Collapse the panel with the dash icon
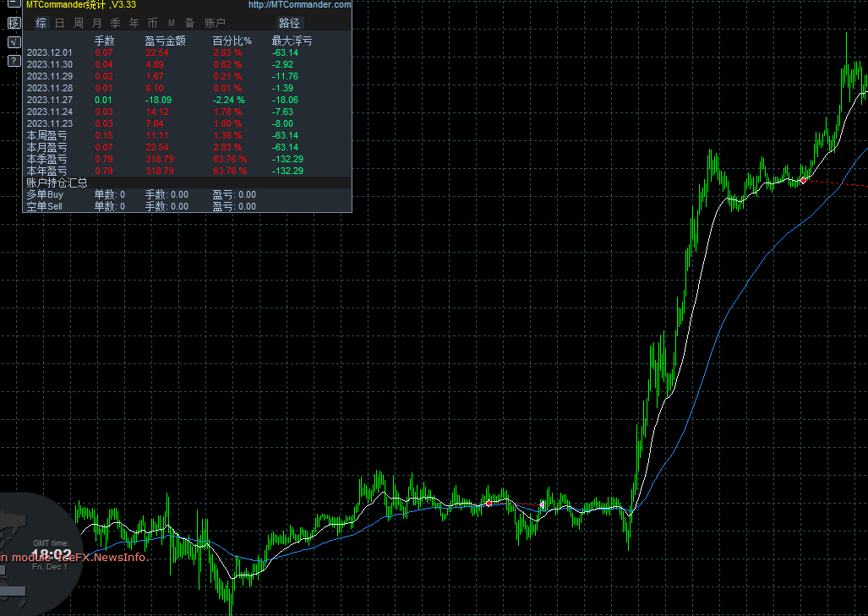This screenshot has width=868, height=616. [x=14, y=4]
